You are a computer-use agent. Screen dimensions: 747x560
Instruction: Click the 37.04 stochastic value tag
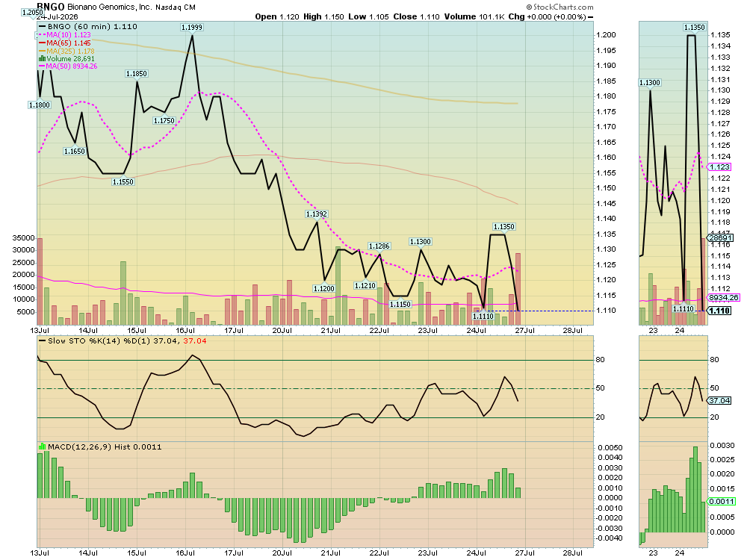tap(719, 400)
